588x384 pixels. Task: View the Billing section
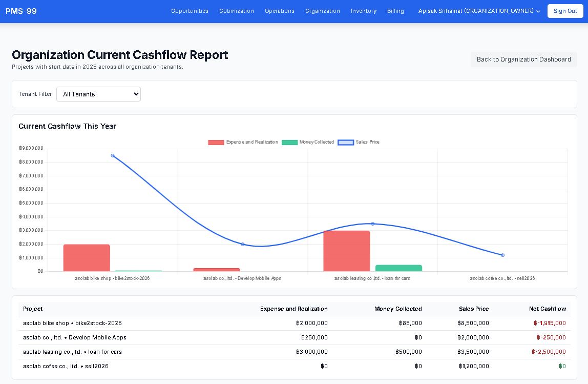point(395,10)
